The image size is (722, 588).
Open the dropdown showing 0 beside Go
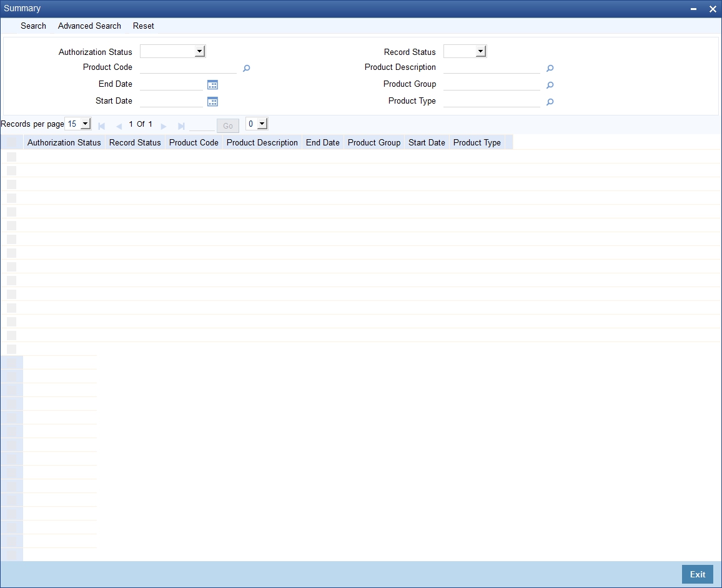pyautogui.click(x=257, y=124)
